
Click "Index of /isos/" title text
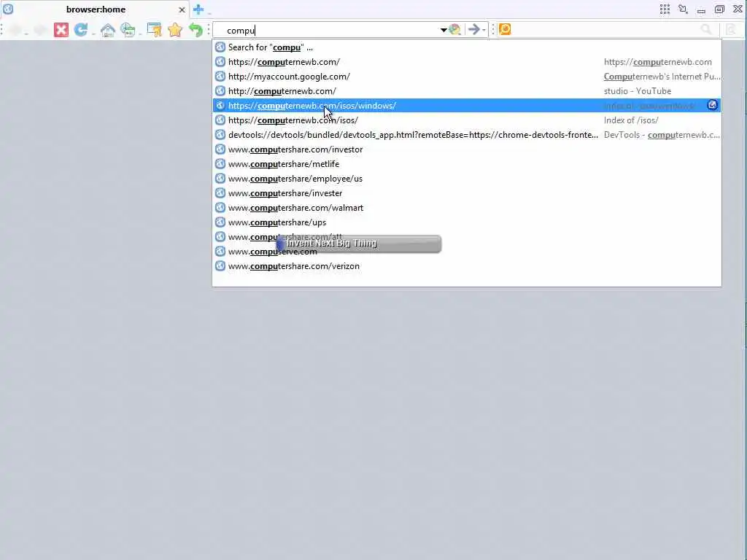click(x=631, y=120)
